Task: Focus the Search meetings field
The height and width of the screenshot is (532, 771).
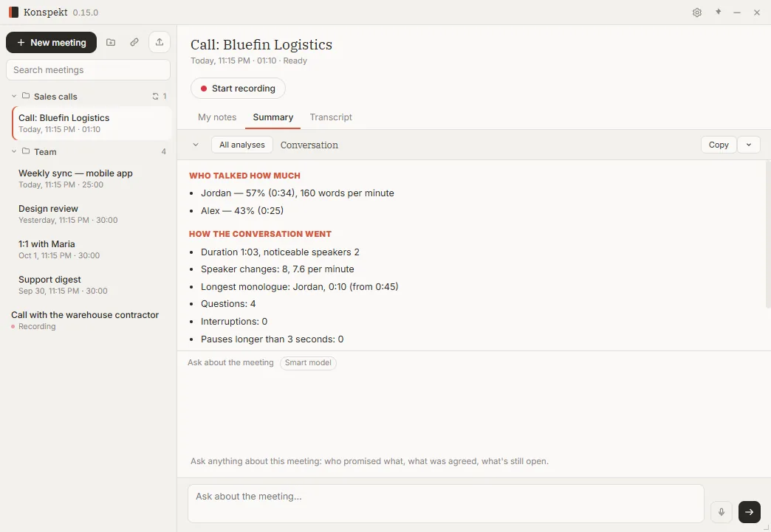Action: (88, 70)
